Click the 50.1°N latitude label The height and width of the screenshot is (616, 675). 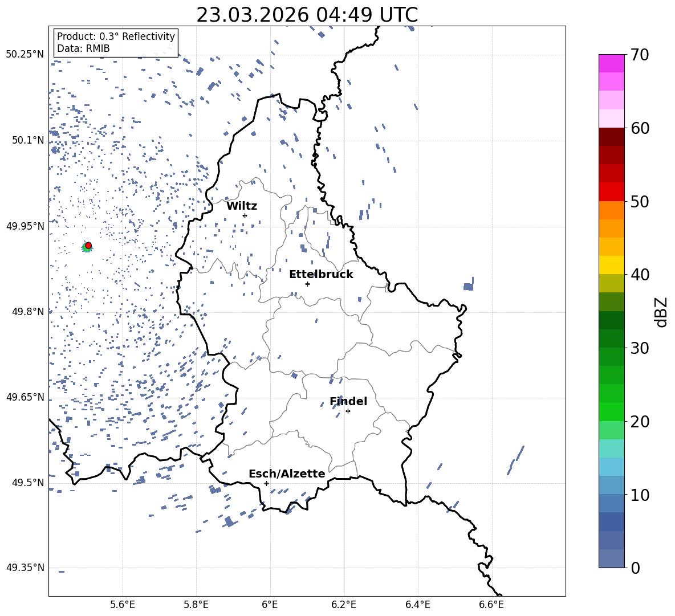28,140
